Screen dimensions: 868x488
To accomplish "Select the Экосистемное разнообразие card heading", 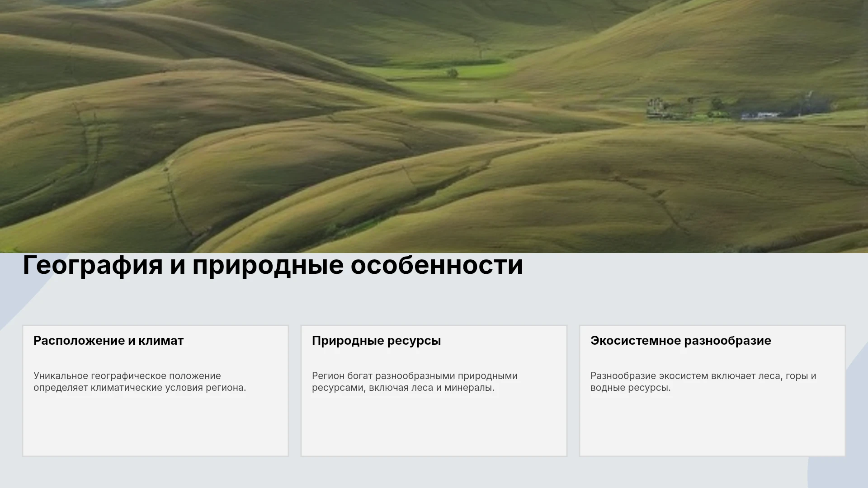I will (x=680, y=341).
